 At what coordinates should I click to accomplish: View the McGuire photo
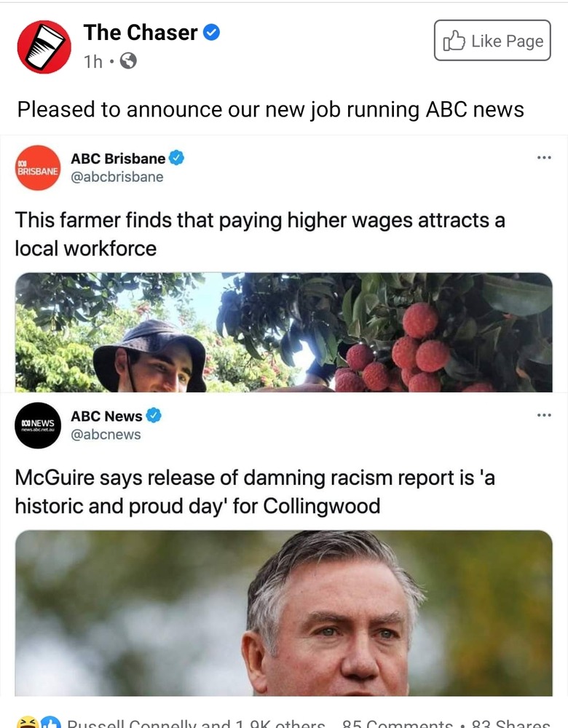pos(284,613)
